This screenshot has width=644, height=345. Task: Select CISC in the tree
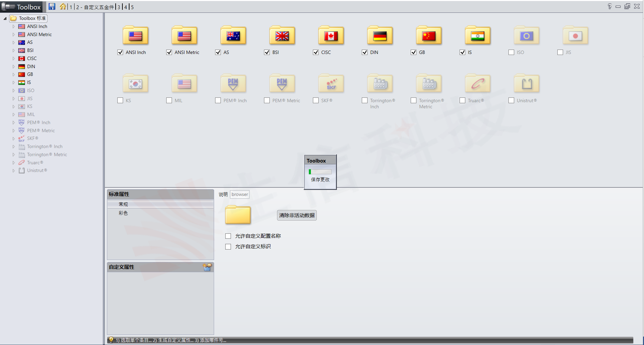coord(32,58)
